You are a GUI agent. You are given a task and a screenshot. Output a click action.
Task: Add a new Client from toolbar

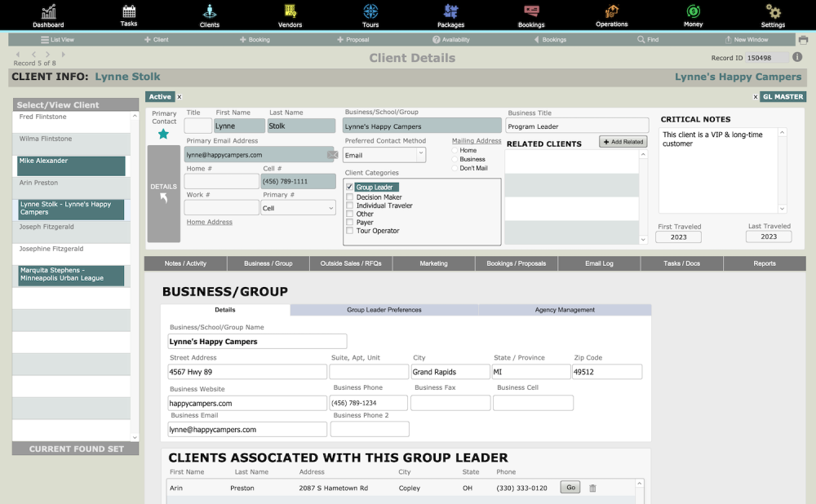tap(156, 39)
